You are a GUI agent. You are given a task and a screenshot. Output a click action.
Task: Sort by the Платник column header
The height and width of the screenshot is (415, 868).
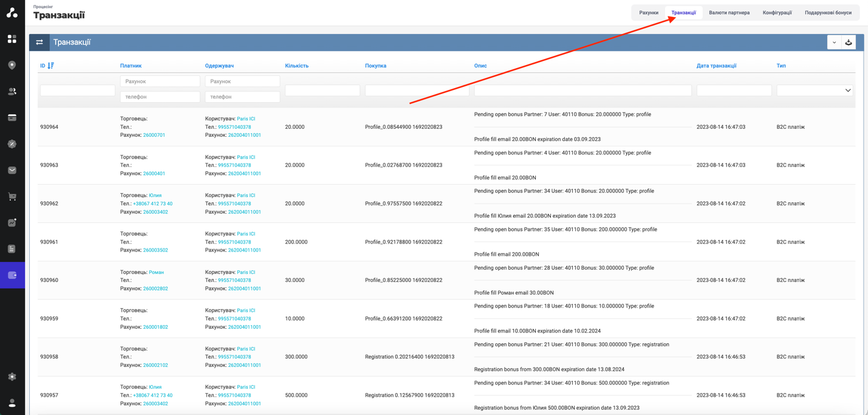[131, 66]
